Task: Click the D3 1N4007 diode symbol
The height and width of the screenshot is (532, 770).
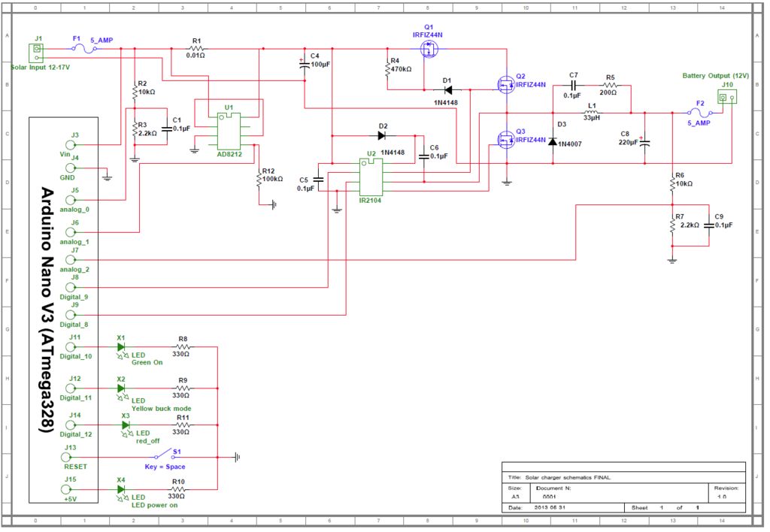Action: (554, 141)
